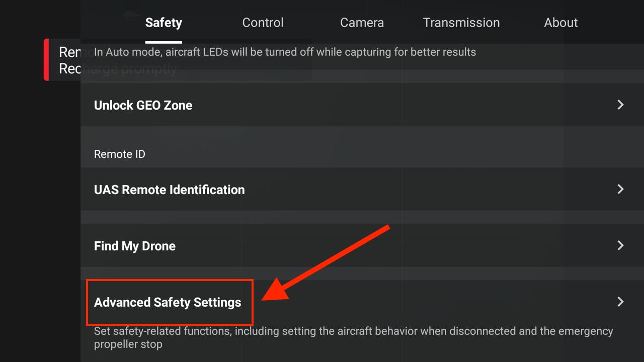
Task: Switch to the Transmission tab
Action: tap(461, 22)
